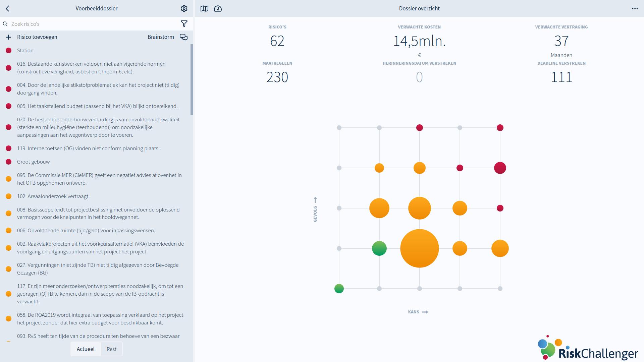
Task: Open the Brainstorm chat icon
Action: pyautogui.click(x=183, y=37)
